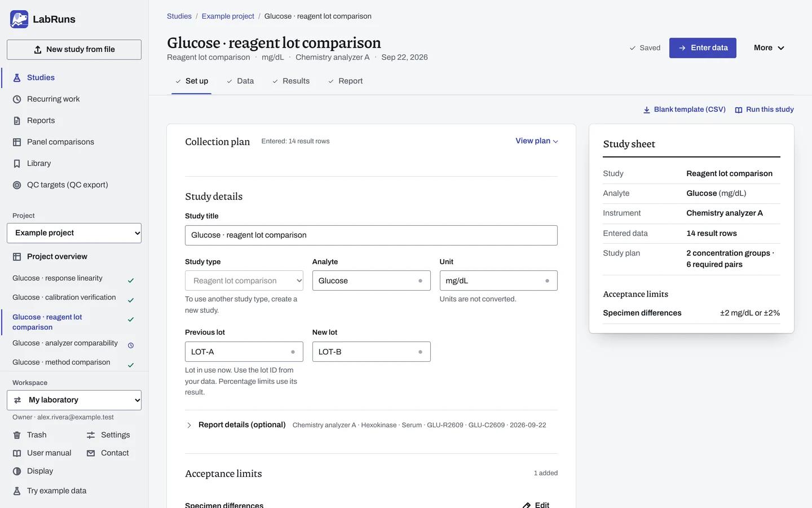Click the pencil icon beside Edit
Image resolution: width=812 pixels, height=508 pixels.
click(527, 505)
